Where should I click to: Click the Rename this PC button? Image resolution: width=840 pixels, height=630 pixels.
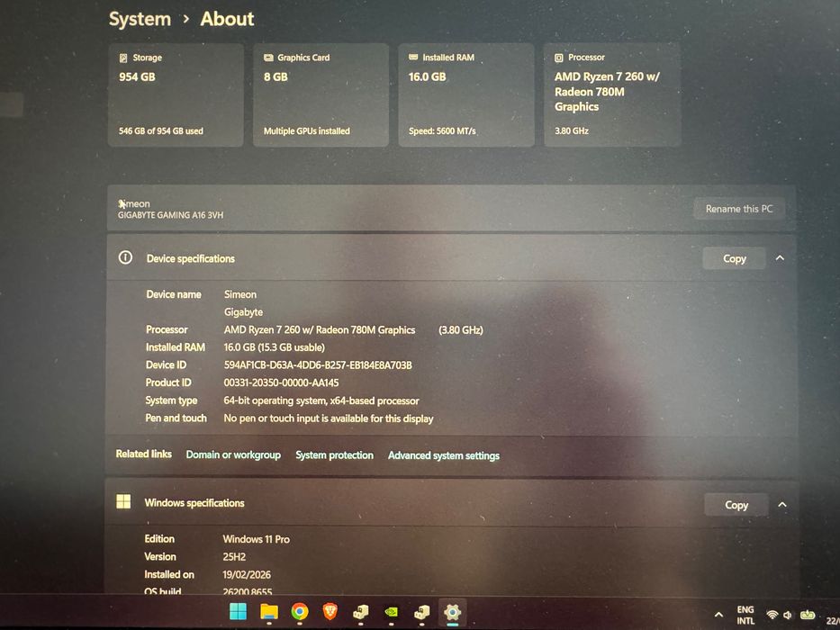739,209
